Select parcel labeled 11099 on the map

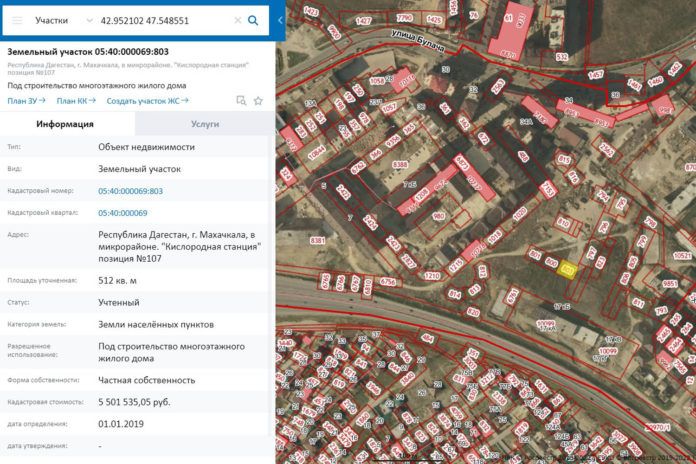545,324
